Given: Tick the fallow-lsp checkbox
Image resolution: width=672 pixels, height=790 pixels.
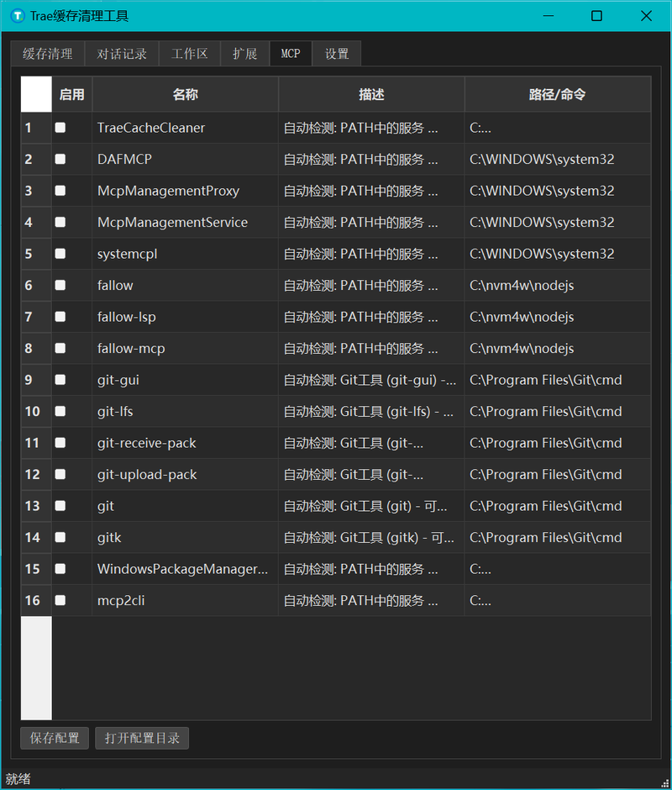Looking at the screenshot, I should pos(60,316).
